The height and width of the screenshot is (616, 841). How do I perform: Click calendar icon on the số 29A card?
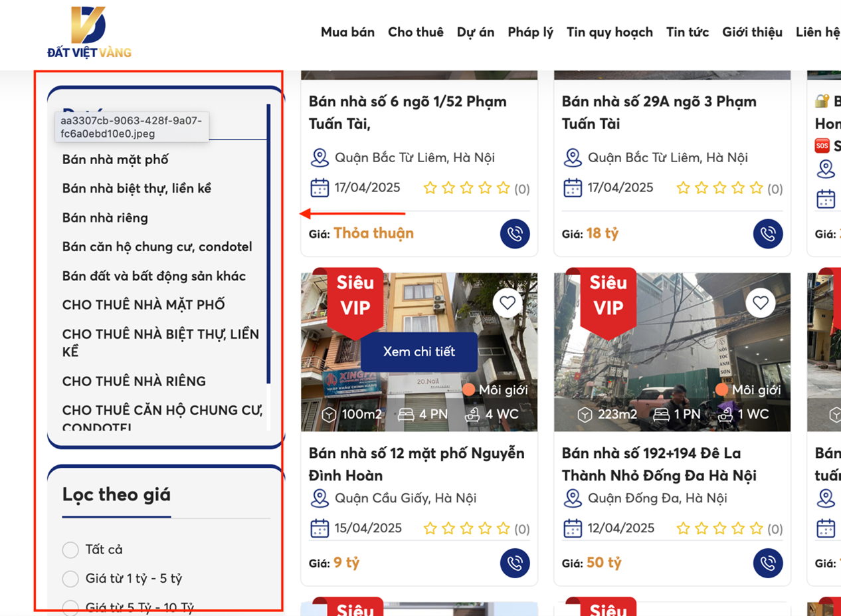click(573, 188)
